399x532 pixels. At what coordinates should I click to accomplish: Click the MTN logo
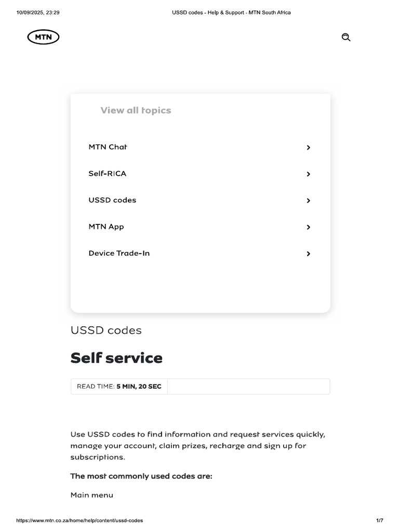pyautogui.click(x=44, y=37)
